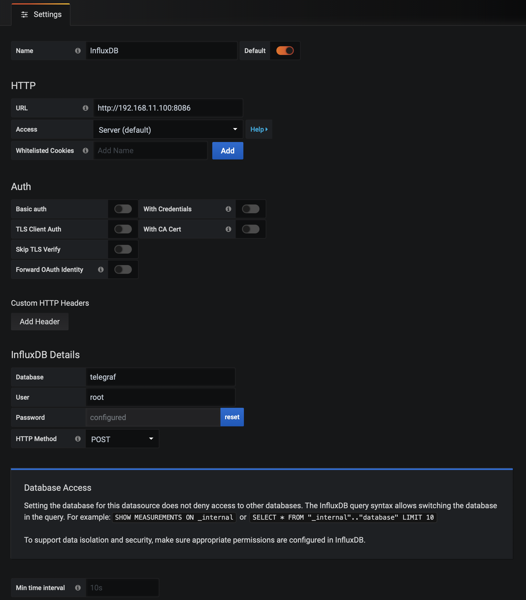Screen dimensions: 526x600
Task: Expand the Help link beside Access
Action: pos(259,129)
